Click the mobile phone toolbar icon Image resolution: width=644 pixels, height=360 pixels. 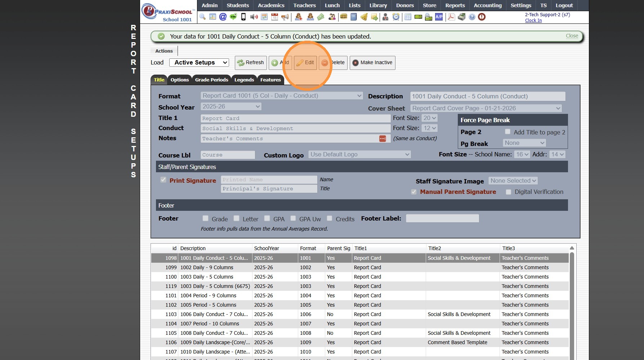tap(243, 17)
